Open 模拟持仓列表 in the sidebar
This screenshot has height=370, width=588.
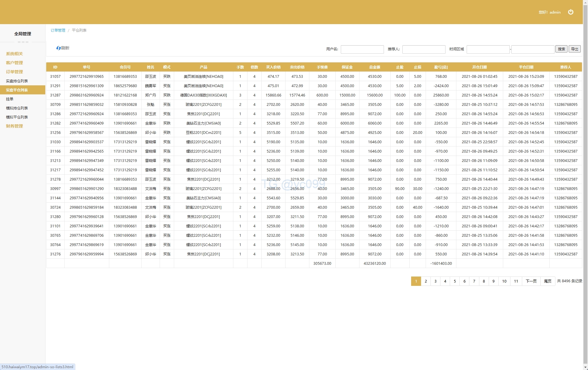[x=17, y=108]
